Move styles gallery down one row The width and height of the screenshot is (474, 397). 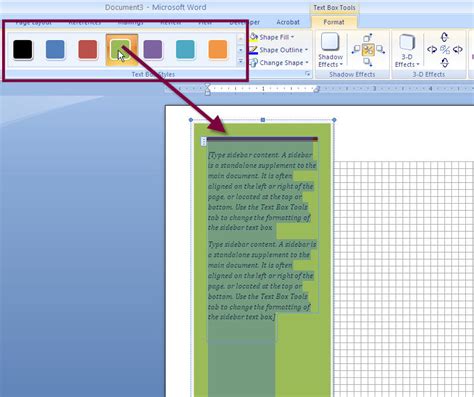pyautogui.click(x=241, y=50)
